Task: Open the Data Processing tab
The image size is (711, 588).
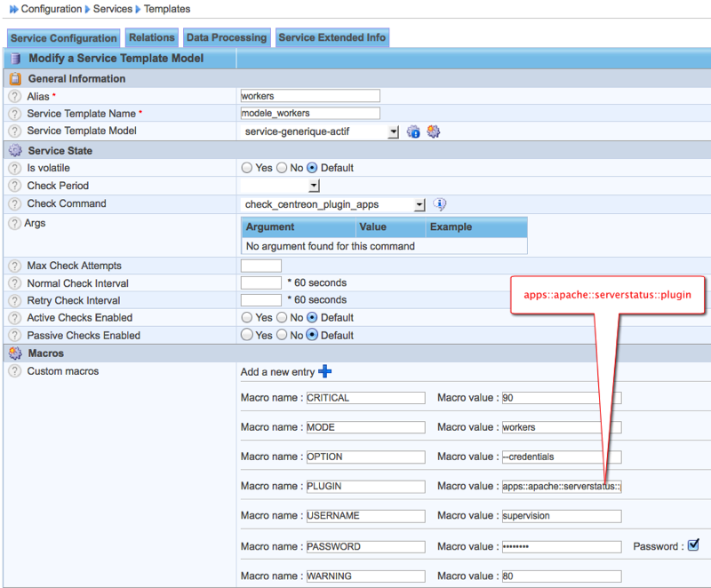Action: (226, 37)
